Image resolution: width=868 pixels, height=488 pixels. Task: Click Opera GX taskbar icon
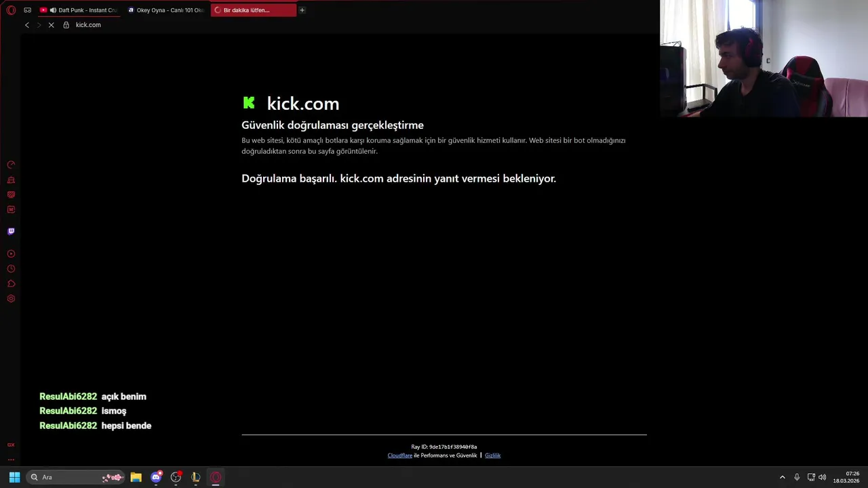tap(216, 477)
